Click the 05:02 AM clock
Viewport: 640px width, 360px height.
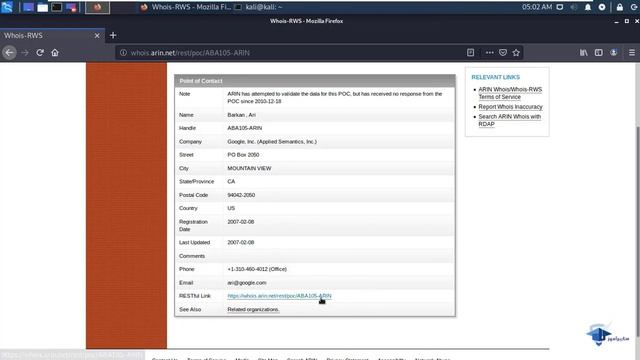tap(537, 7)
